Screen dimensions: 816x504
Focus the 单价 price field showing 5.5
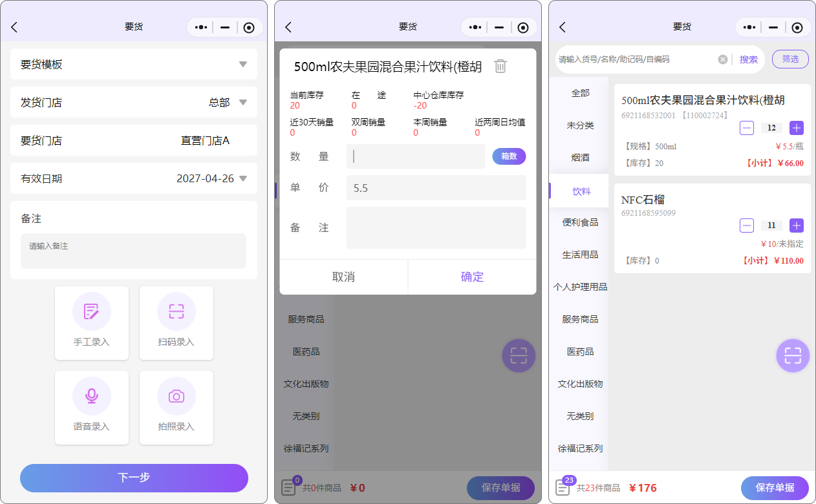click(436, 188)
